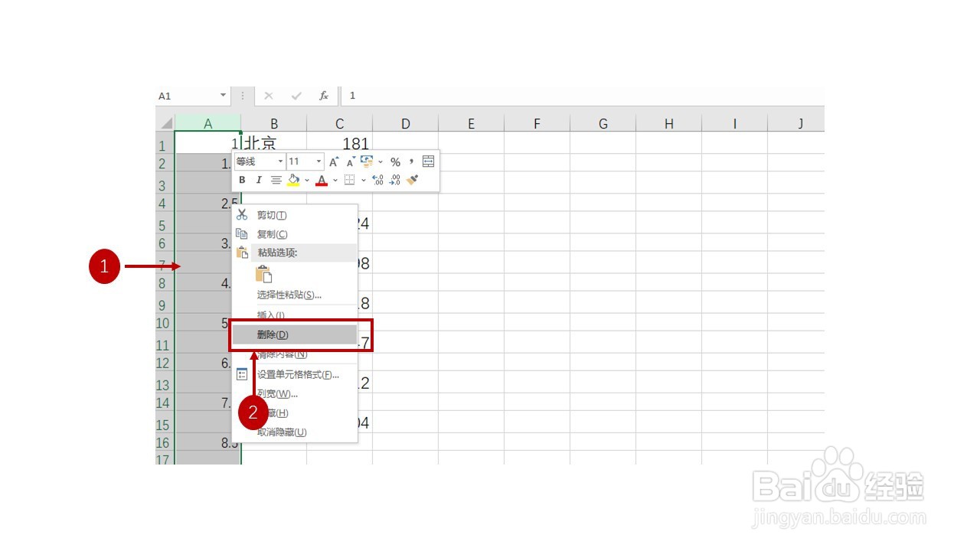Select column D header
The width and height of the screenshot is (980, 551).
tap(406, 123)
